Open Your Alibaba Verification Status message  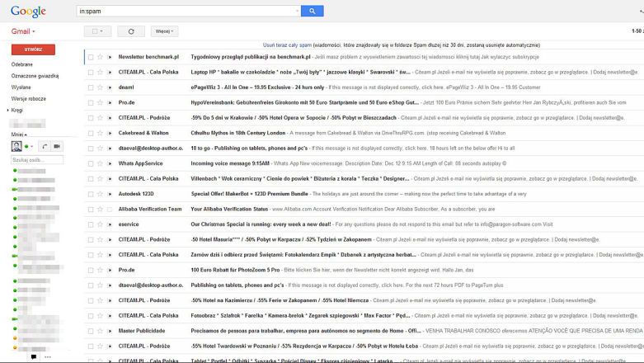(229, 210)
